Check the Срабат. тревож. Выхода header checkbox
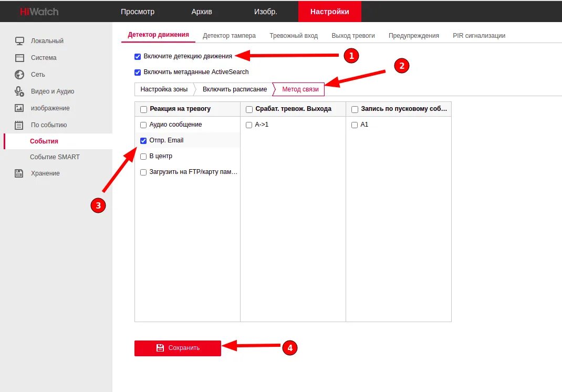Image resolution: width=562 pixels, height=392 pixels. point(249,109)
